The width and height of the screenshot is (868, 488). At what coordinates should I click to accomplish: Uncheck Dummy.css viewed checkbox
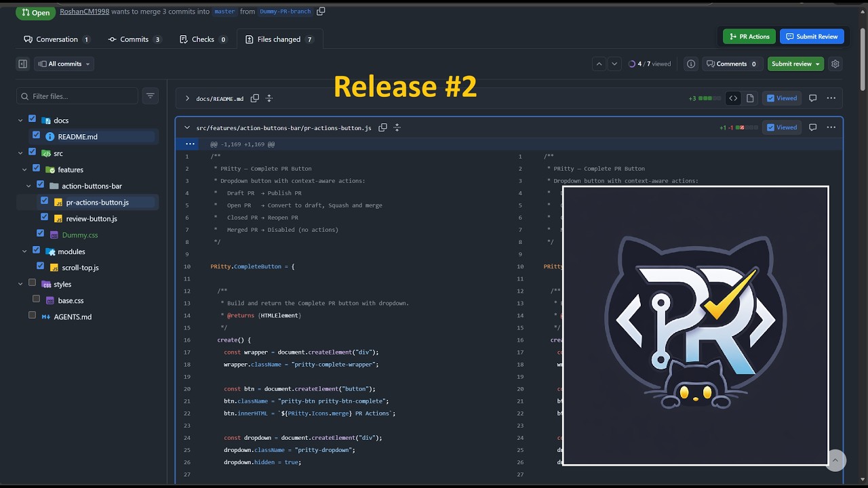tap(40, 233)
